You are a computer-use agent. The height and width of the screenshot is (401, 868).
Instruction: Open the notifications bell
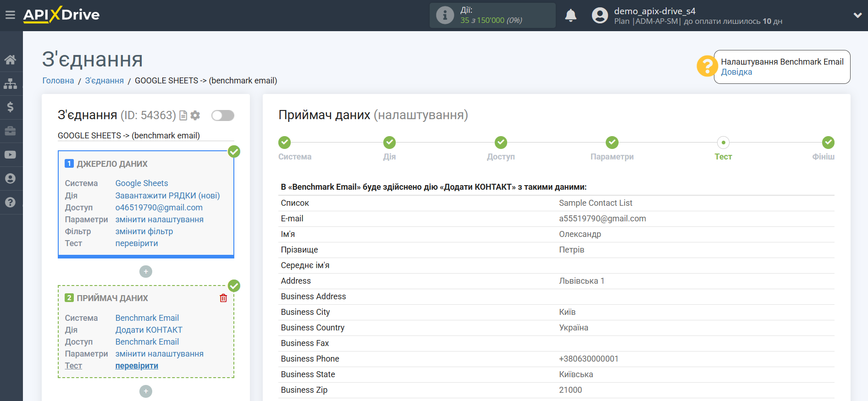pos(570,16)
